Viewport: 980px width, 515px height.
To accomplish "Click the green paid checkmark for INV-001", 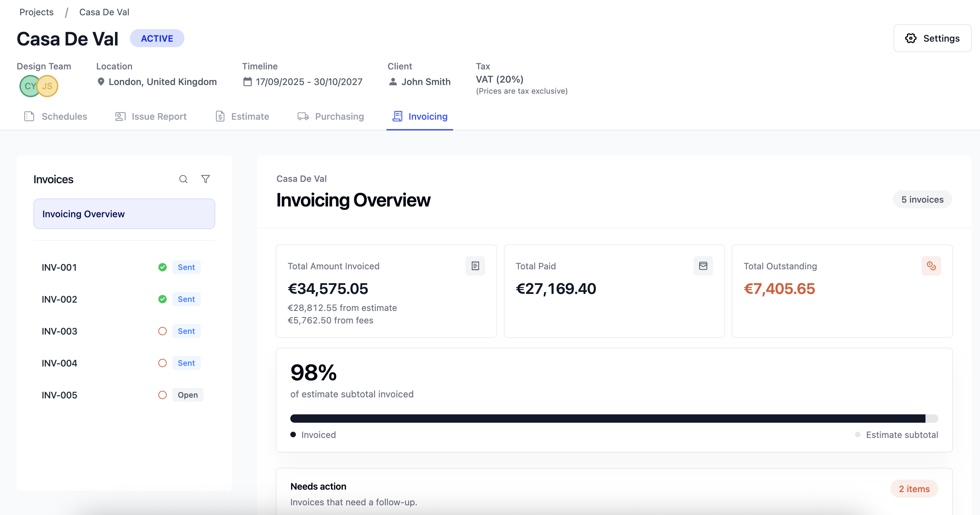I will 163,267.
